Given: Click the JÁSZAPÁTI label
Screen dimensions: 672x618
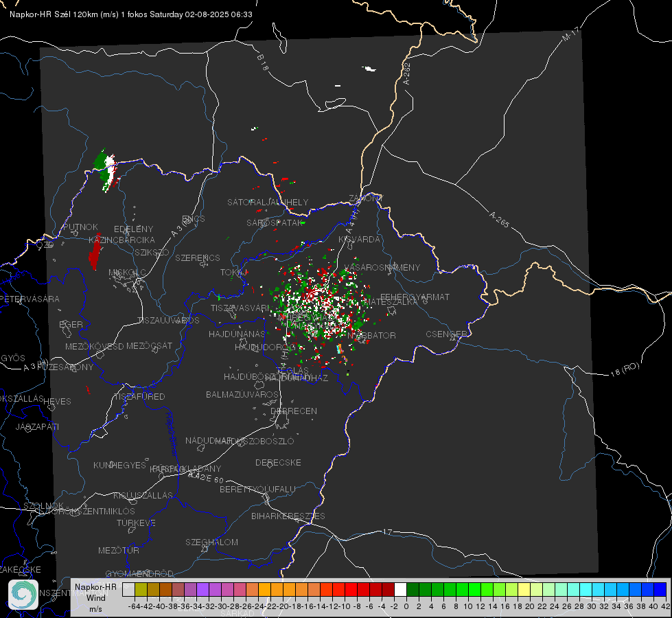Looking at the screenshot, I should [x=37, y=426].
